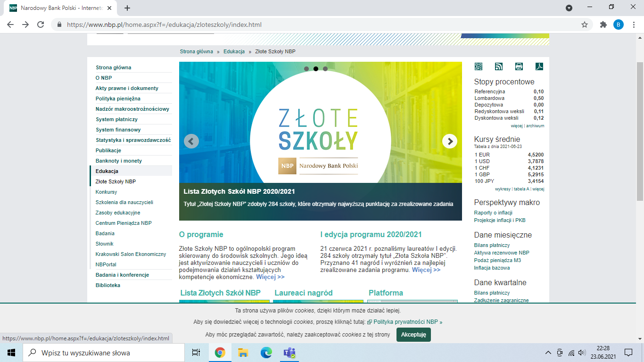Open Laureaci nagród heading

[x=303, y=293]
